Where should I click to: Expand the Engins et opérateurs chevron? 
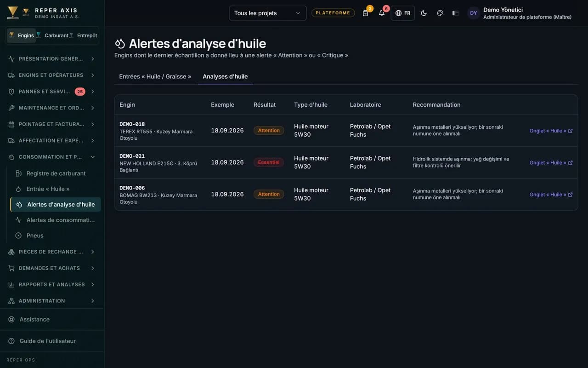pos(93,75)
